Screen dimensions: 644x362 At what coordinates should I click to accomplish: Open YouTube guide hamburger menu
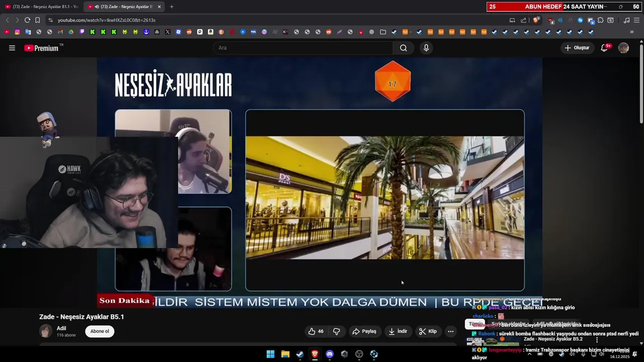coord(12,48)
